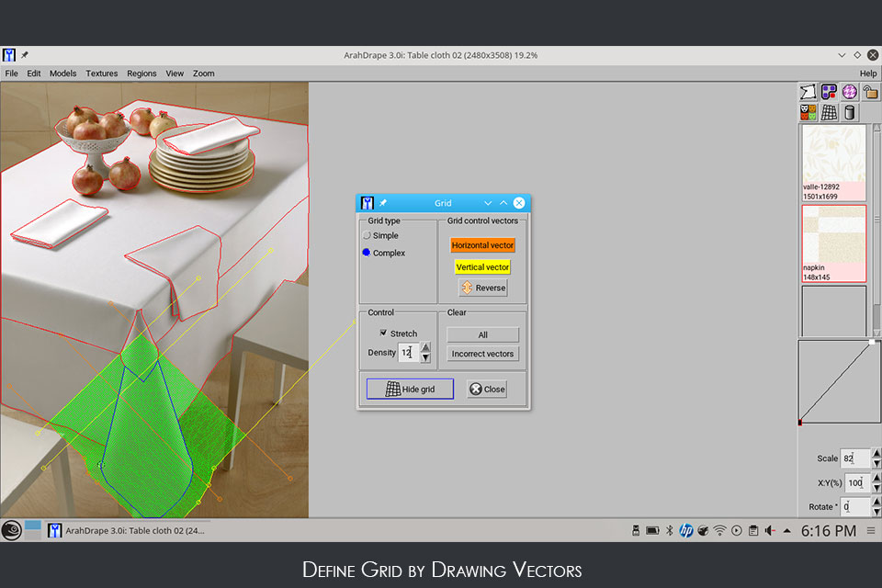Open the removable device notifier tray icon
The height and width of the screenshot is (588, 882).
tap(636, 530)
